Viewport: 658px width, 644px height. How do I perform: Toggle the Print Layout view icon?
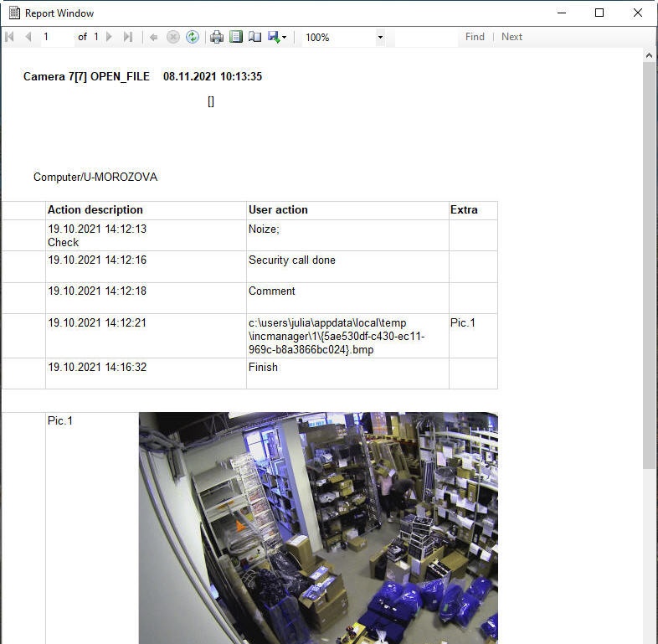pyautogui.click(x=236, y=37)
